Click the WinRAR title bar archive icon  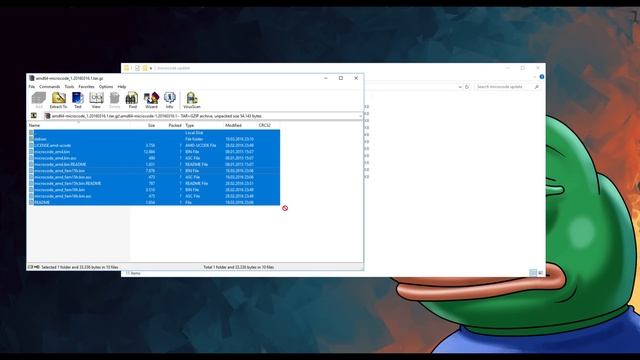[x=31, y=78]
